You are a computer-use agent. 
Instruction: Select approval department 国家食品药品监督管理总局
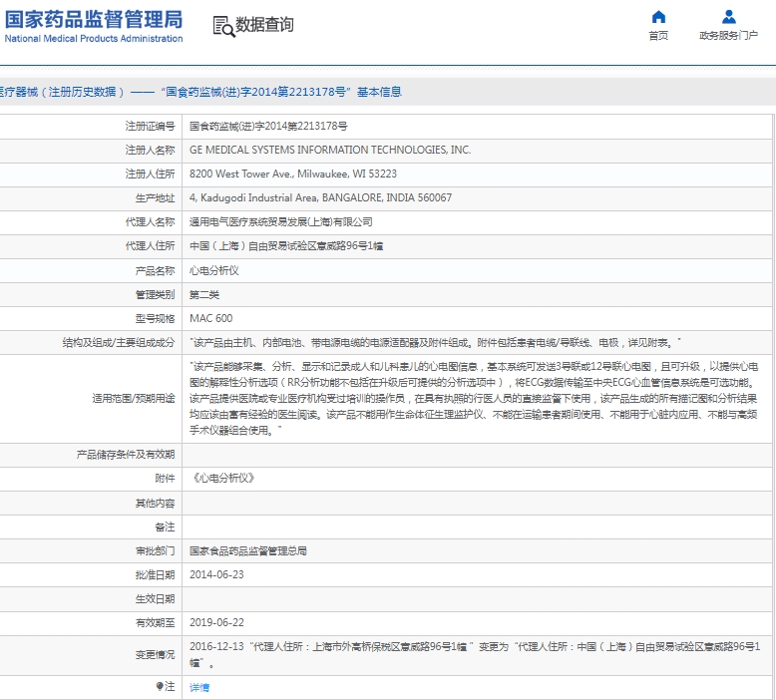248,551
